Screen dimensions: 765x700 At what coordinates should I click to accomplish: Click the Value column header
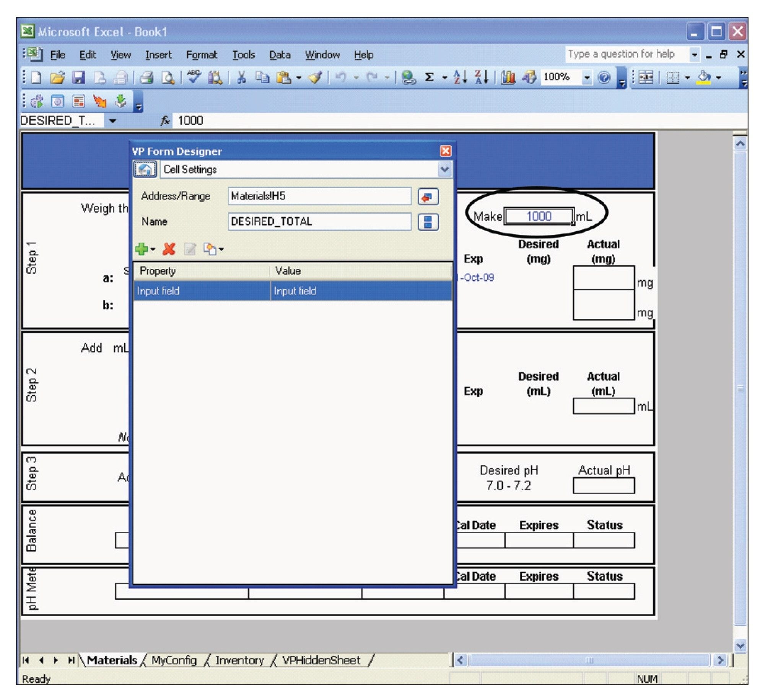click(360, 271)
